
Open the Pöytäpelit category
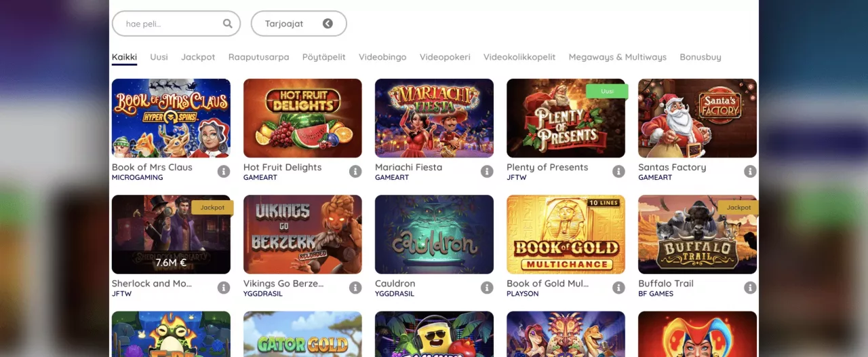pos(324,57)
